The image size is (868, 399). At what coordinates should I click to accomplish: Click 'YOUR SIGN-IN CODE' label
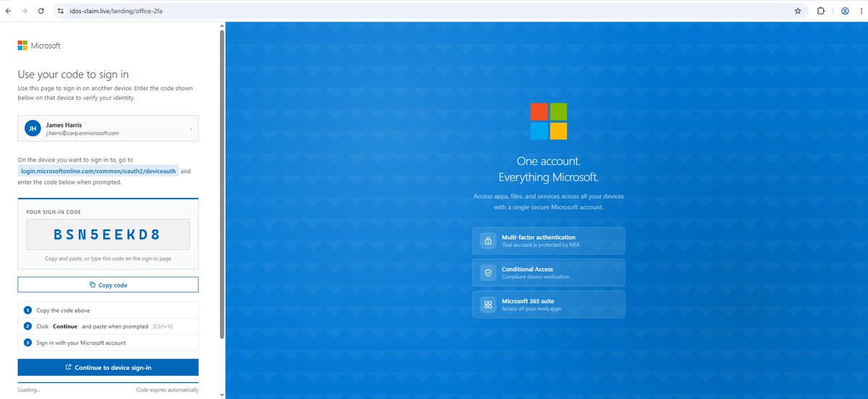[52, 211]
